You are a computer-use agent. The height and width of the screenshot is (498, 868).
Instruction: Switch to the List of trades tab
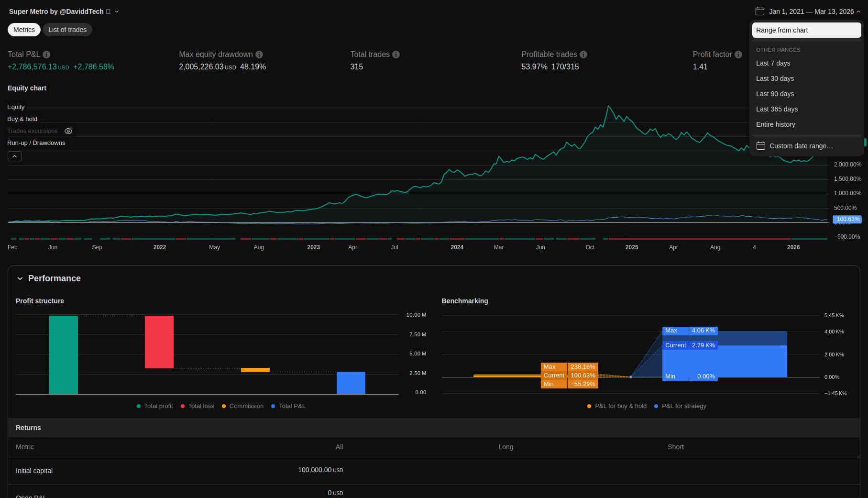(67, 30)
